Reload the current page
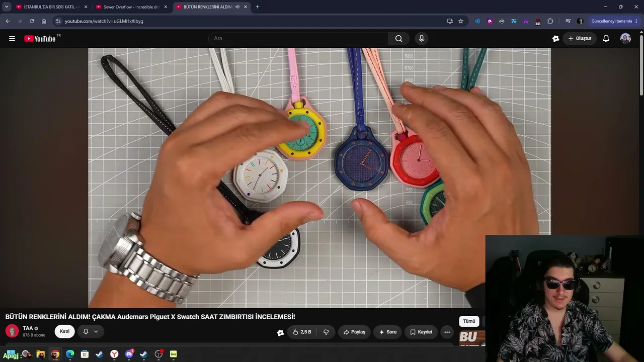Screen dimensions: 644x362 [x=32, y=21]
